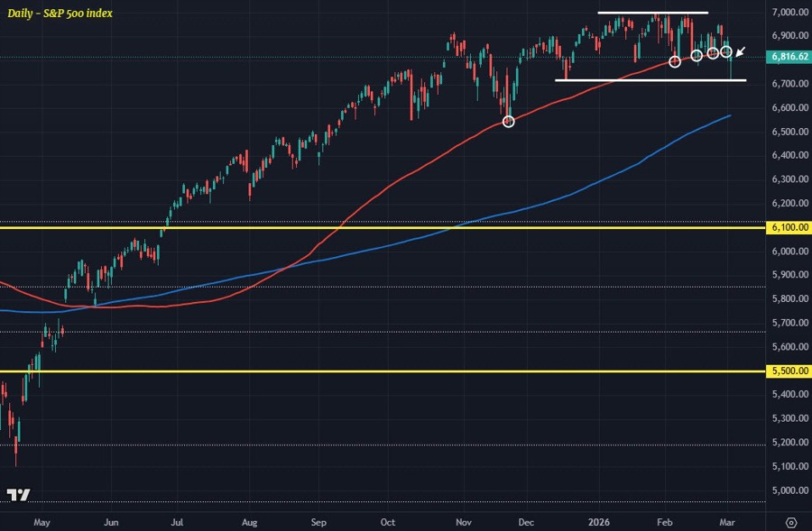Select the rightmost circle marker on red line
The width and height of the screenshot is (812, 531).
tap(726, 52)
